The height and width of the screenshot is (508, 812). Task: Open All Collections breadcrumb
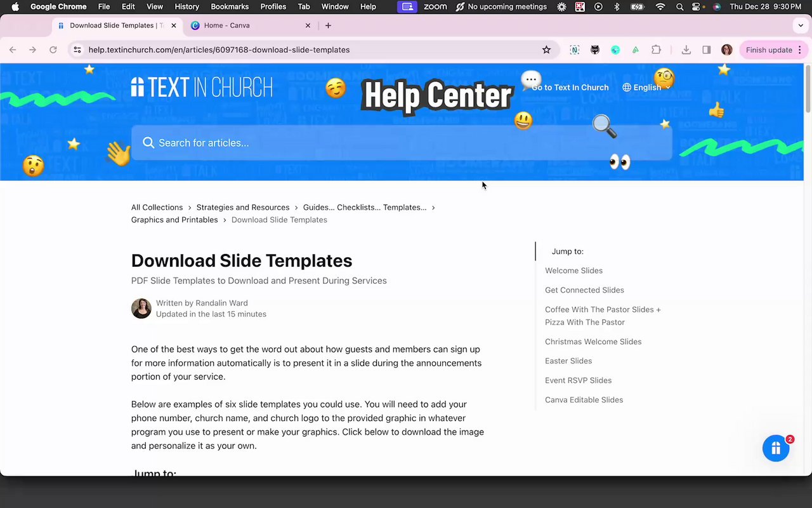pyautogui.click(x=157, y=208)
